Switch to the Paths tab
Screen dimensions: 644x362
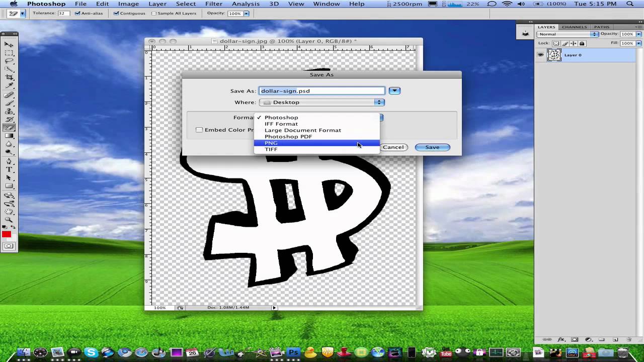[602, 27]
